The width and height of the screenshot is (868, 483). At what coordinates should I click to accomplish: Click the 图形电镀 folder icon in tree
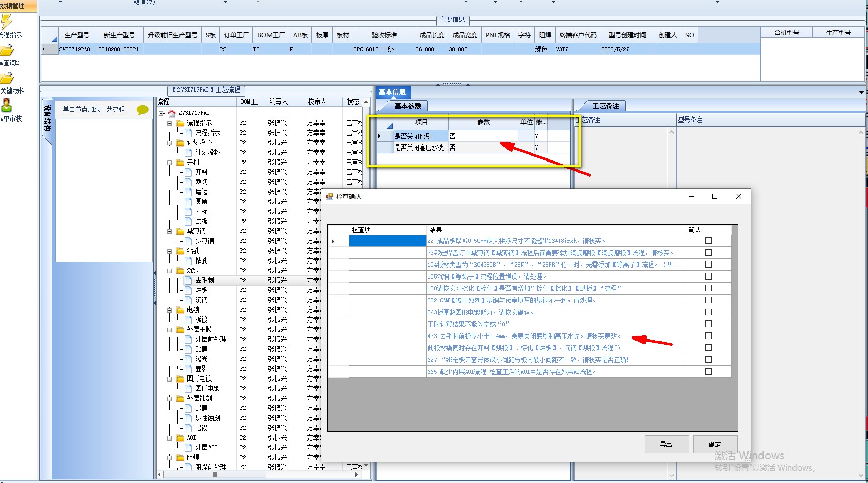click(x=180, y=378)
